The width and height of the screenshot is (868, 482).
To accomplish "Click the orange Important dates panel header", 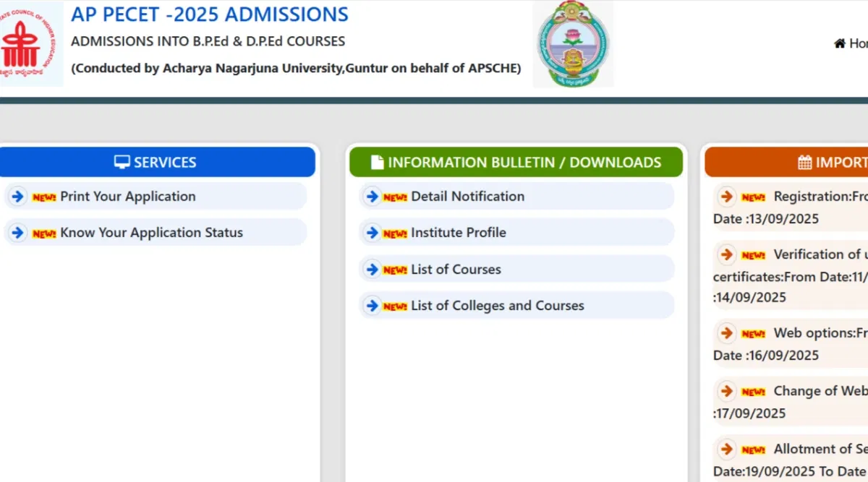I will [x=786, y=163].
